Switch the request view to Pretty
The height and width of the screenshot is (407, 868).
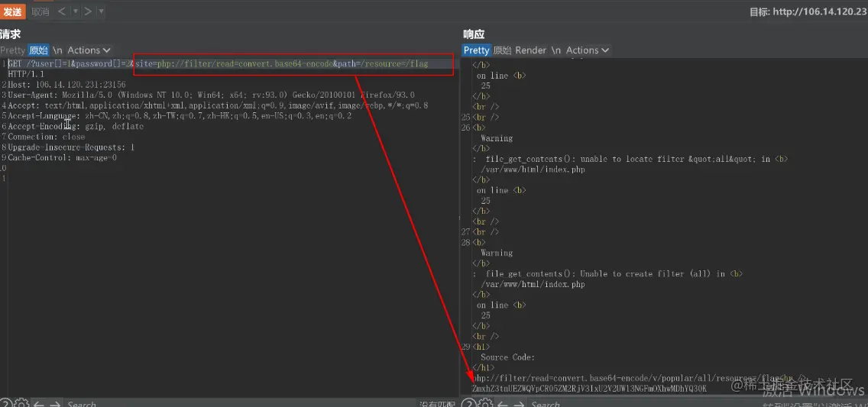(x=13, y=50)
